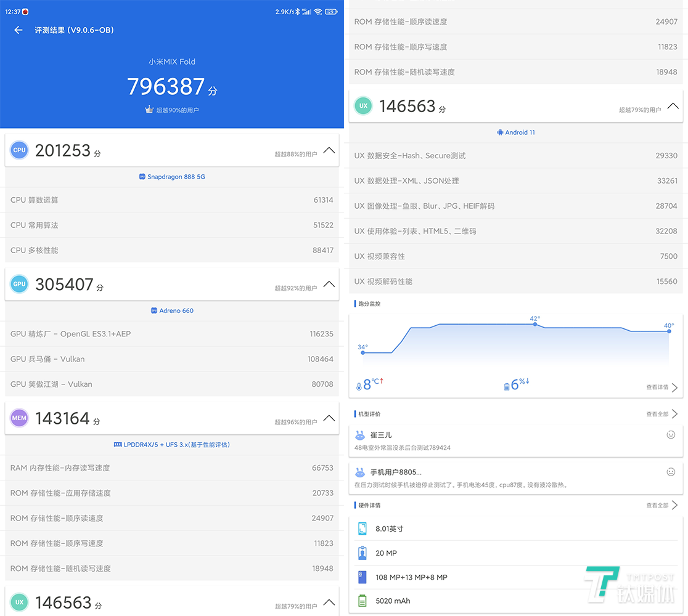Screen dimensions: 688x616
Task: Tap UX 使用体验-列表、HTML5 row
Action: (x=516, y=231)
